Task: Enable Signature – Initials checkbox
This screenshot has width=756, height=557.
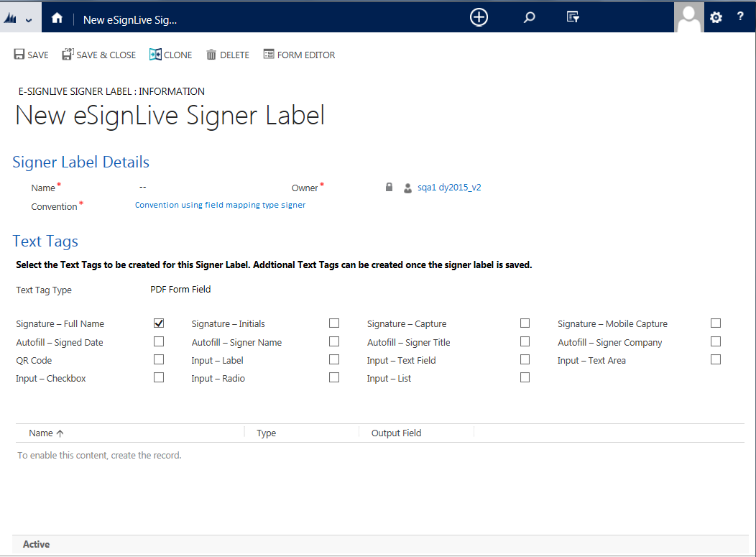Action: [334, 323]
